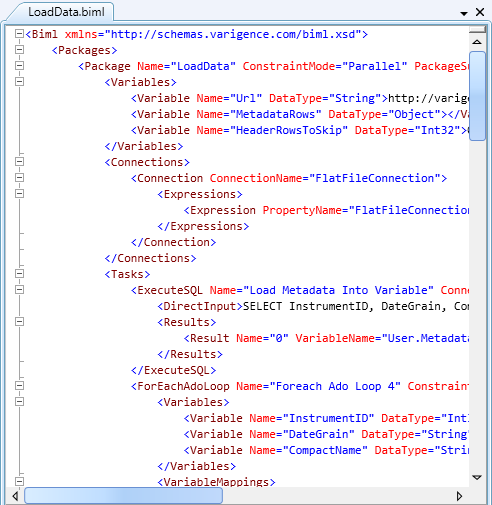Screen dimensions: 492x505
Task: Click the <Tasks> opening tag text
Action: pyautogui.click(x=127, y=274)
